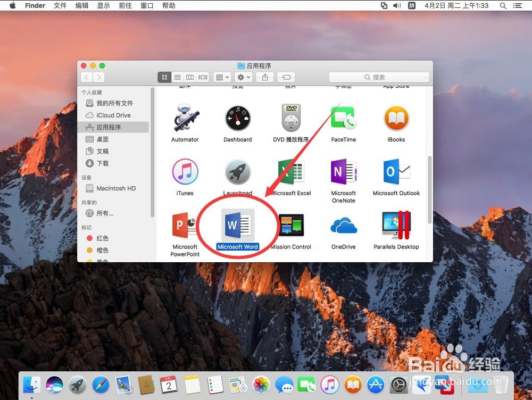Select the 橙色 tag in sidebar
Viewport: 532px width, 400px height.
coord(113,251)
